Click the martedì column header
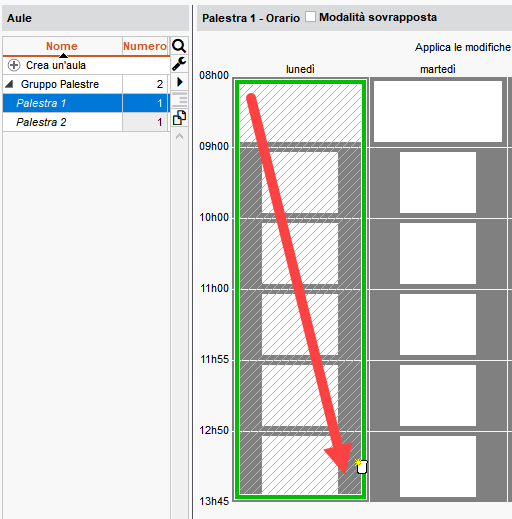This screenshot has height=519, width=512. point(438,69)
